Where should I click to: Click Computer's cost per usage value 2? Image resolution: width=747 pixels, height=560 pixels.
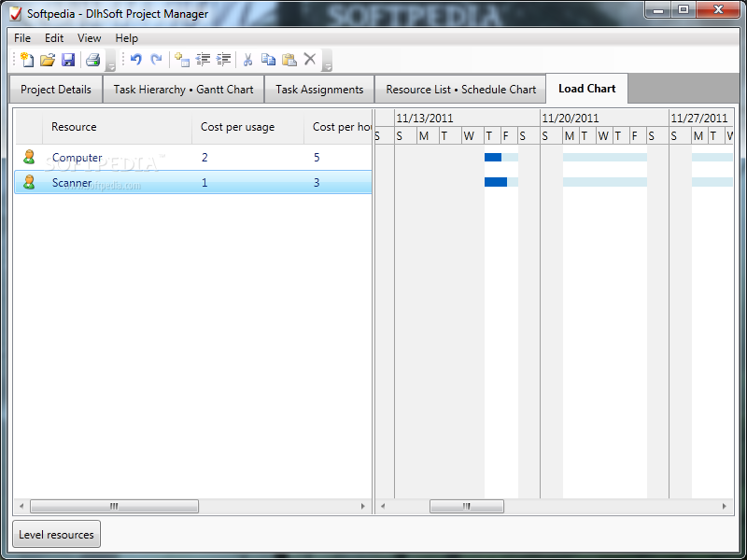click(204, 157)
